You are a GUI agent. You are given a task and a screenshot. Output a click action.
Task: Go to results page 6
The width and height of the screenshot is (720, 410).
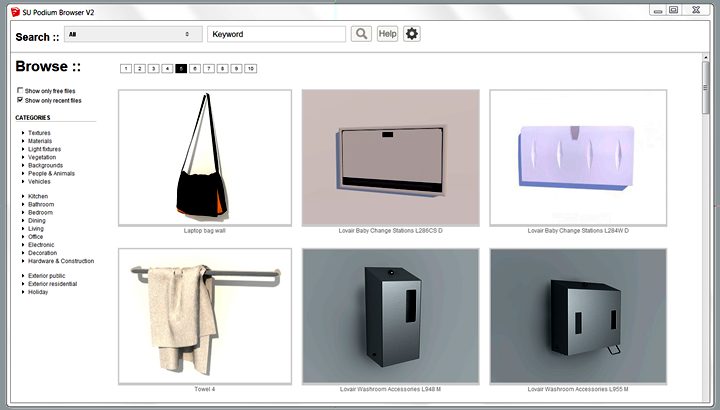(195, 68)
